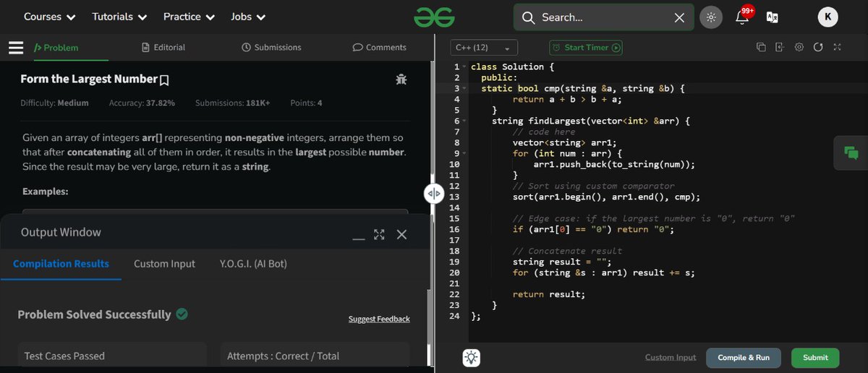The width and height of the screenshot is (868, 373).
Task: Place cursor on line 13 sort statement
Action: point(606,197)
